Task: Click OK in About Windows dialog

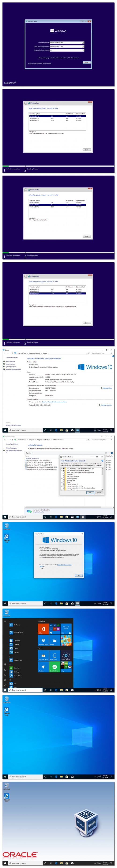Action: click(78, 576)
